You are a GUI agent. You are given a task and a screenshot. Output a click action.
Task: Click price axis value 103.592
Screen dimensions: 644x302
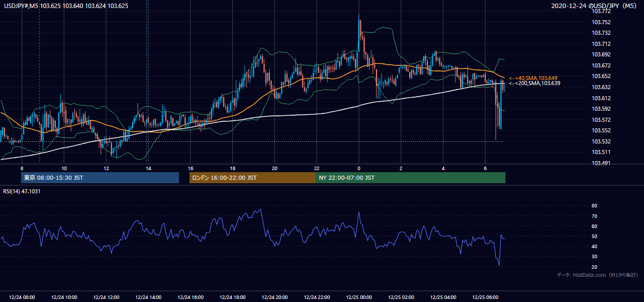tap(601, 109)
